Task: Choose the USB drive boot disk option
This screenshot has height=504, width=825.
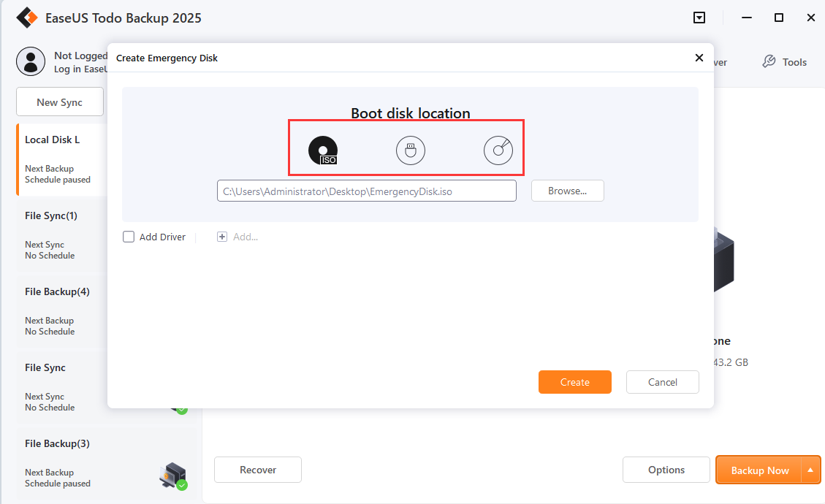Action: [x=411, y=150]
